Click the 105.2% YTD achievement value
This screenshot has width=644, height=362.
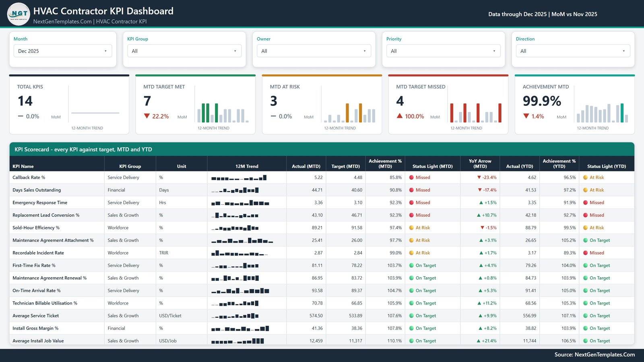click(x=569, y=241)
